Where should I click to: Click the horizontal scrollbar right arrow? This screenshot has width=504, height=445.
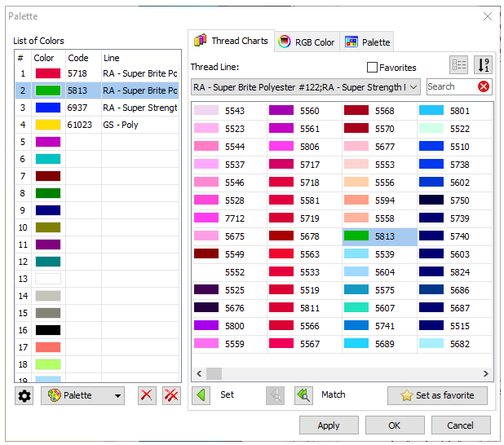point(486,373)
